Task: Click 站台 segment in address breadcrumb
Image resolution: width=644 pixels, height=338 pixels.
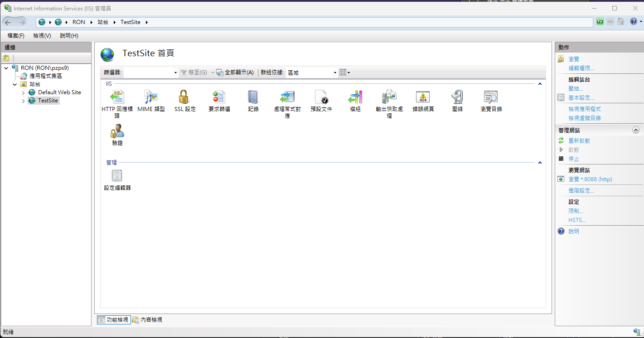Action: click(x=103, y=22)
